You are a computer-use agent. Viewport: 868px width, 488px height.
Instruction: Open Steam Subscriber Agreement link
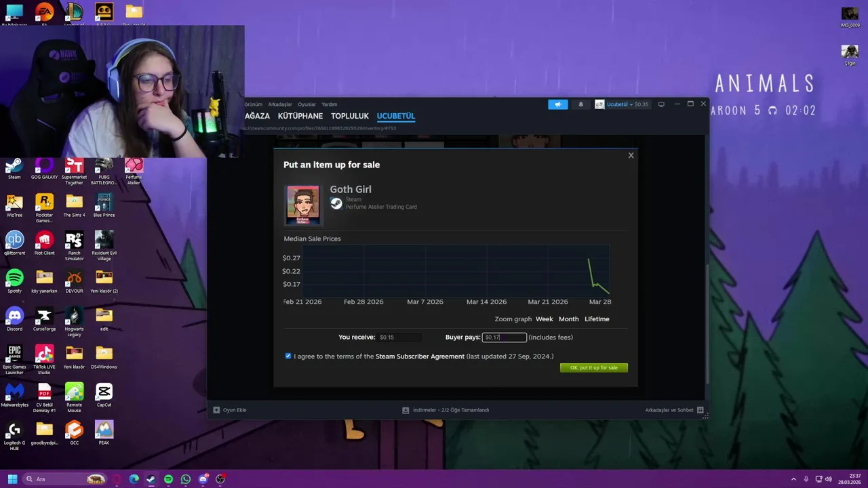point(420,357)
